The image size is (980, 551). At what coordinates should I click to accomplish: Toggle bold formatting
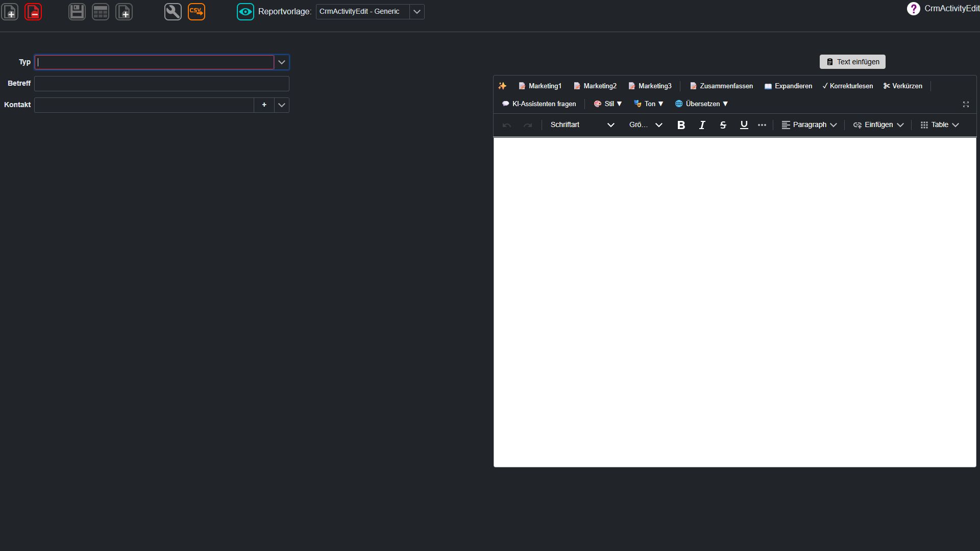click(681, 125)
